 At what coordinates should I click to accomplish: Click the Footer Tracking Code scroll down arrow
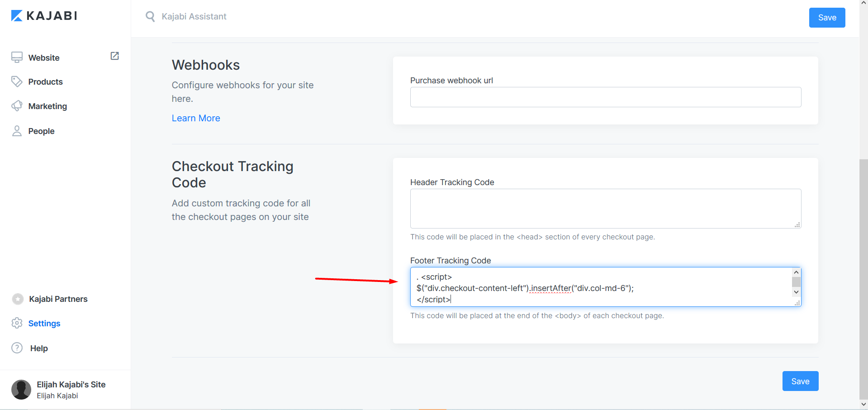[797, 292]
